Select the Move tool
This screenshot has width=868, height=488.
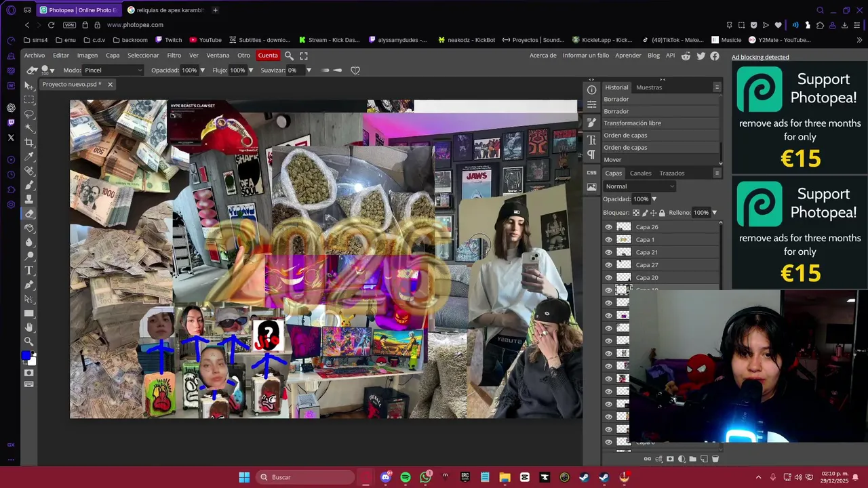[28, 85]
